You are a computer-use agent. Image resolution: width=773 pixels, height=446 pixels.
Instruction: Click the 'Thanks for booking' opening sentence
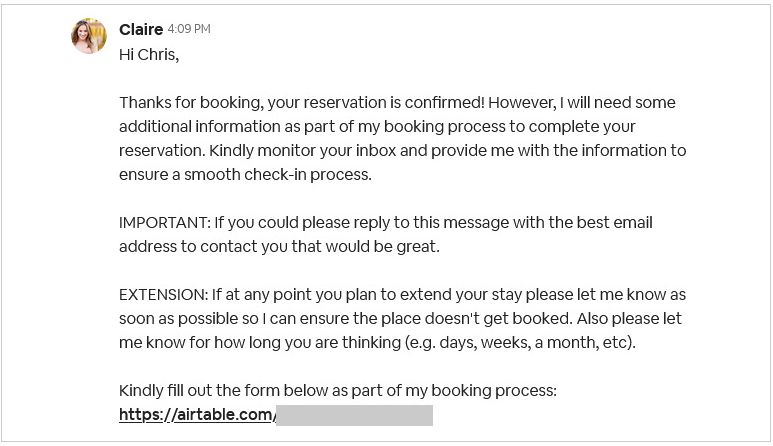click(x=302, y=103)
